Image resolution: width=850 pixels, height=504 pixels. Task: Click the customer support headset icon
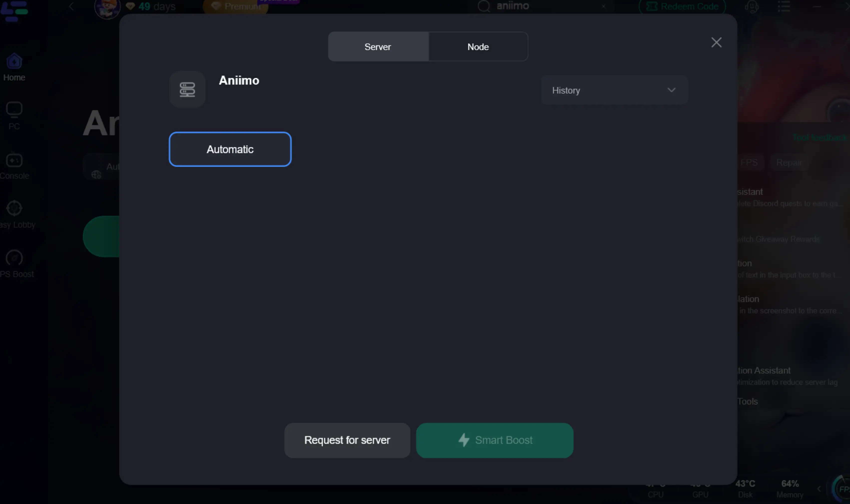click(x=752, y=6)
